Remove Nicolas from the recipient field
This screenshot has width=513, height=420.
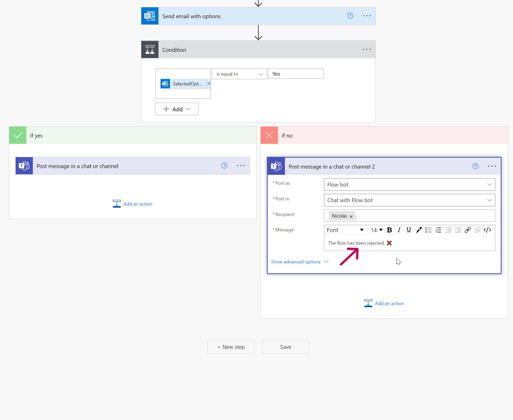click(x=351, y=216)
